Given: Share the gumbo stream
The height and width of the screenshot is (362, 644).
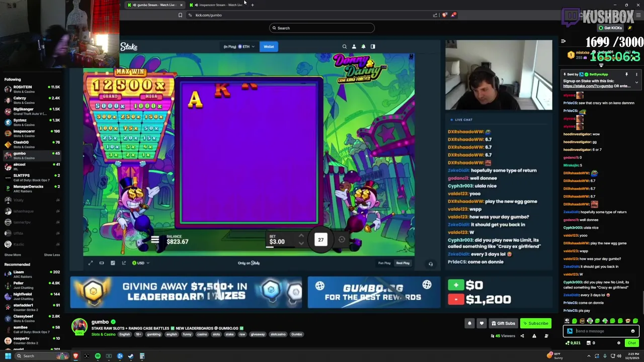Looking at the screenshot, I should pos(522,336).
